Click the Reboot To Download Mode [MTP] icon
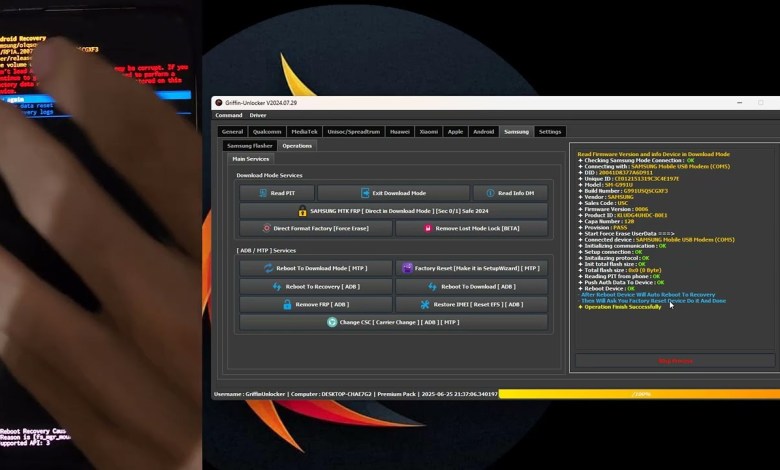 click(269, 268)
